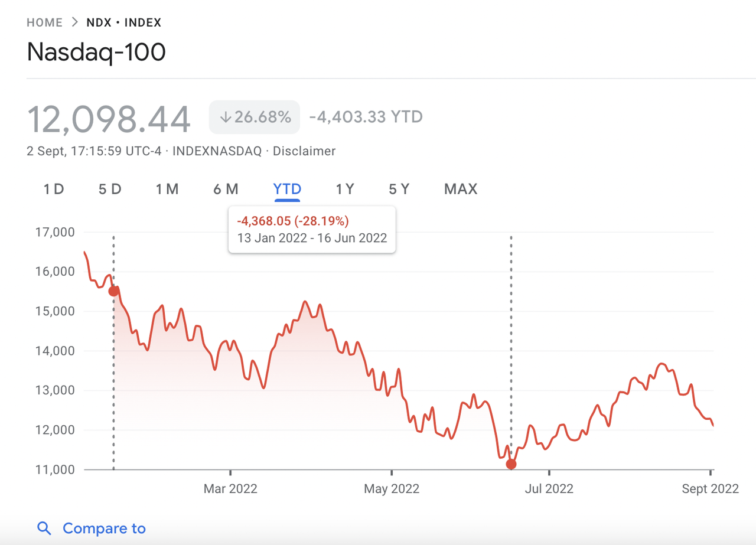Click the chart tooltip showing -4,368.05

[312, 230]
